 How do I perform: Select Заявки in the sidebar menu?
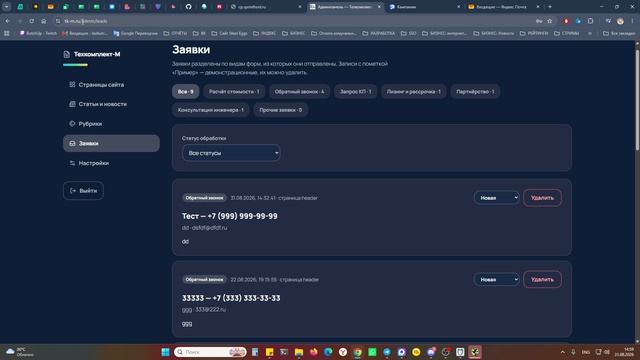tap(111, 143)
